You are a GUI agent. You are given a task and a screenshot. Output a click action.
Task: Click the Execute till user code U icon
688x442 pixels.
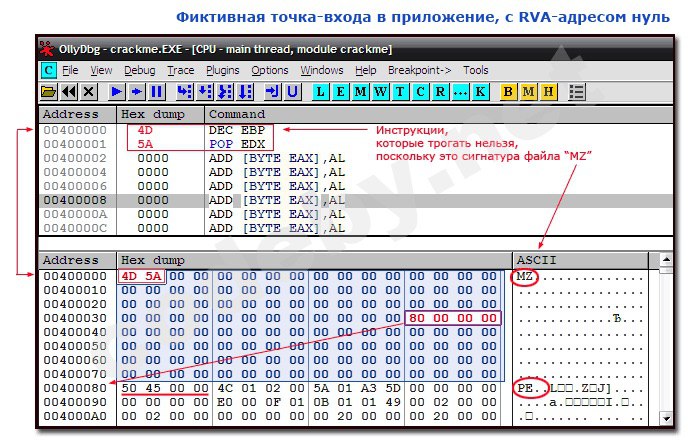293,92
